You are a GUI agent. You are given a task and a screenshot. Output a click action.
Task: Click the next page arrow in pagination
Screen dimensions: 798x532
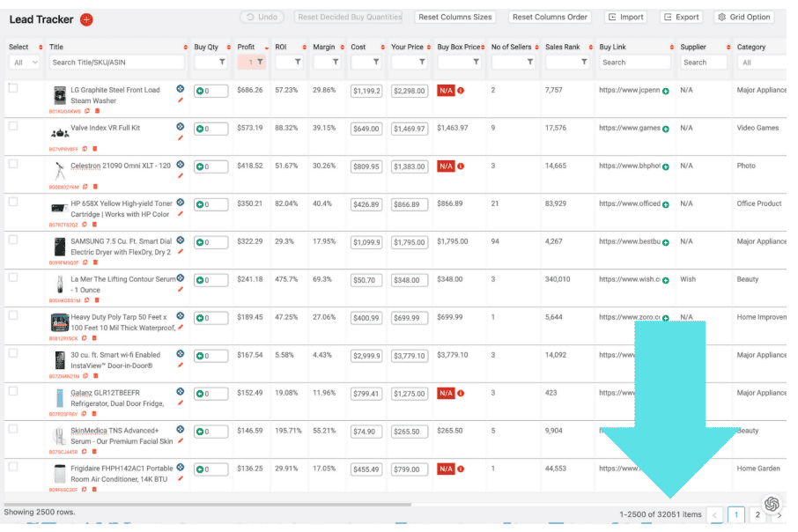click(779, 515)
